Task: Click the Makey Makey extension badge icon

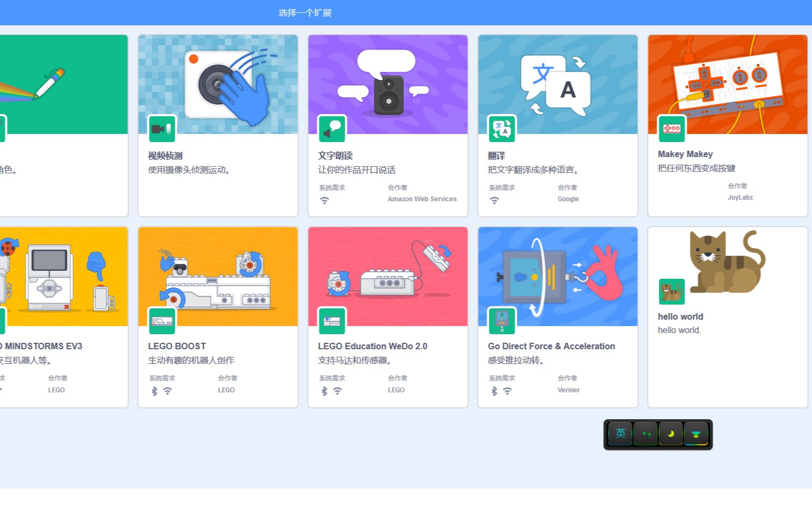Action: (x=672, y=129)
